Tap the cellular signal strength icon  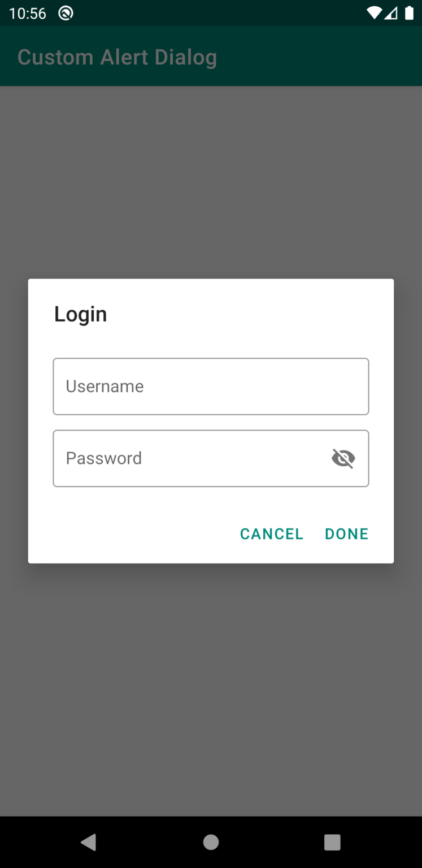tap(391, 13)
